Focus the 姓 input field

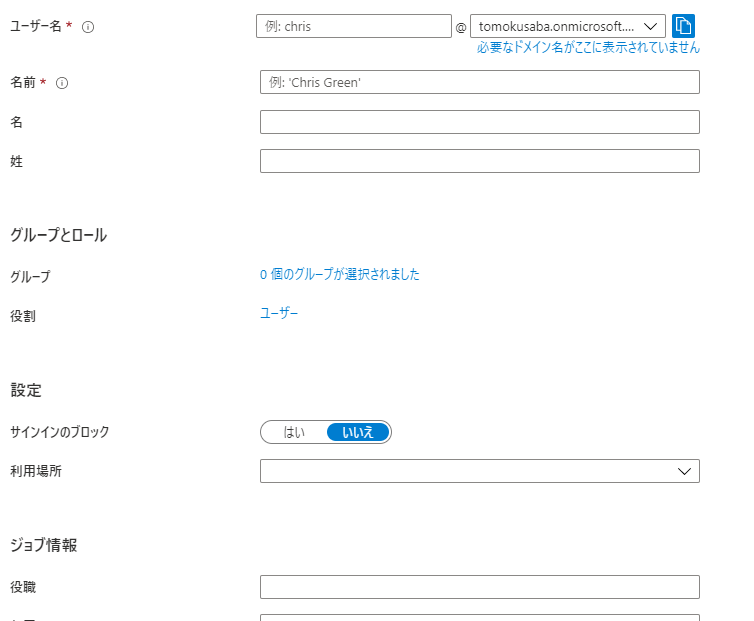479,161
